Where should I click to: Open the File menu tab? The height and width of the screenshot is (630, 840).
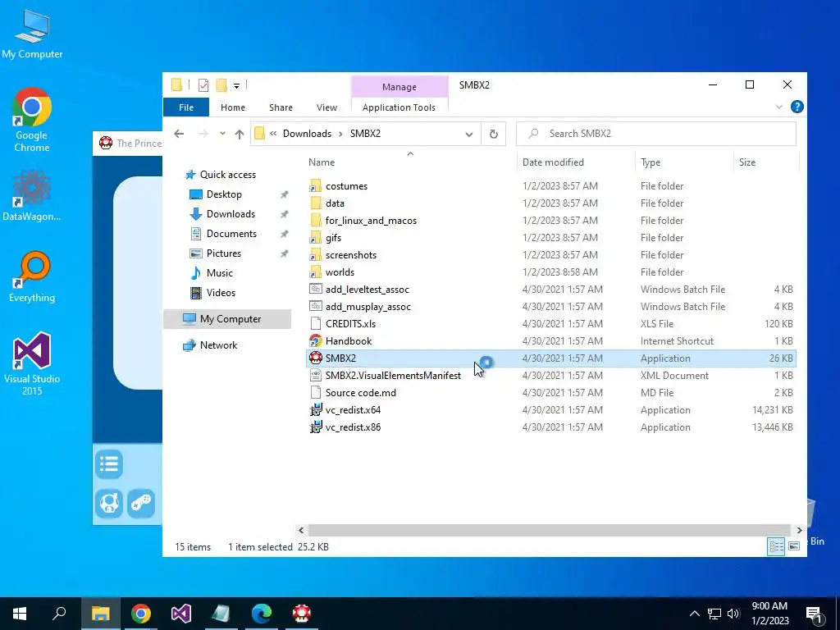[x=186, y=107]
